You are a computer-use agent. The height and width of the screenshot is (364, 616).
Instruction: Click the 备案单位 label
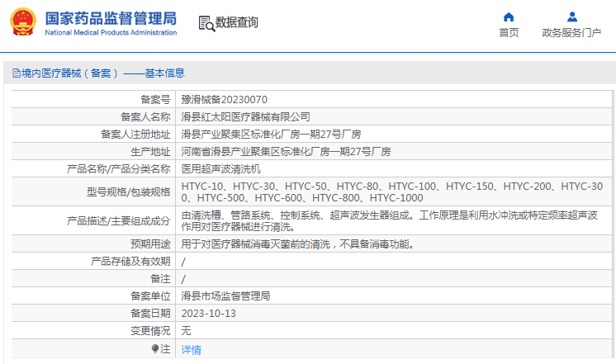click(x=150, y=296)
